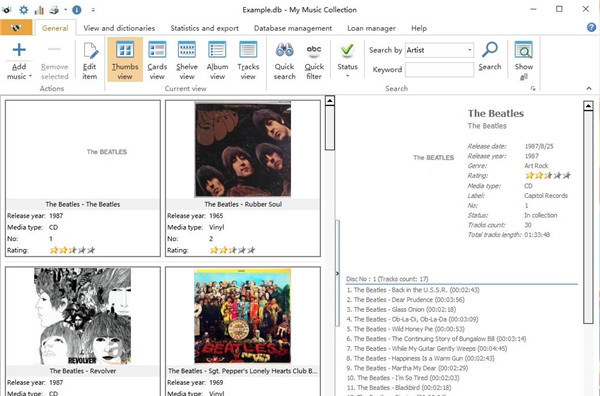Open Loan manager tab
600x396 pixels.
coord(371,28)
